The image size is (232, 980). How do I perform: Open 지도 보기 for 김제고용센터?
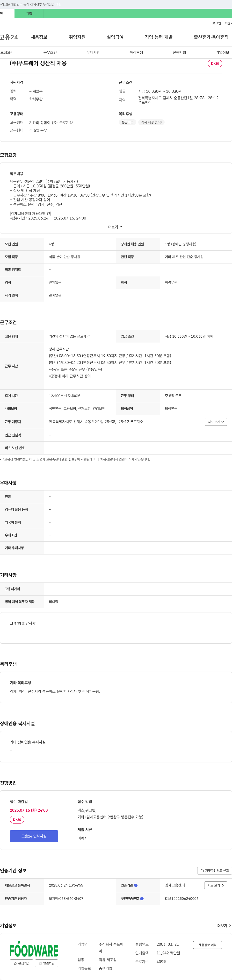tap(216, 885)
